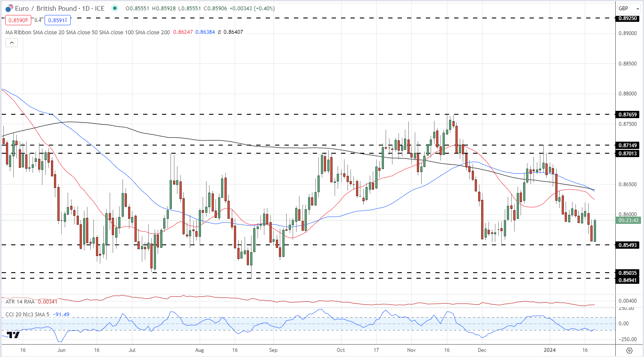Click the Oct label on time axis
Screen dimensions: 644x357
click(341, 350)
